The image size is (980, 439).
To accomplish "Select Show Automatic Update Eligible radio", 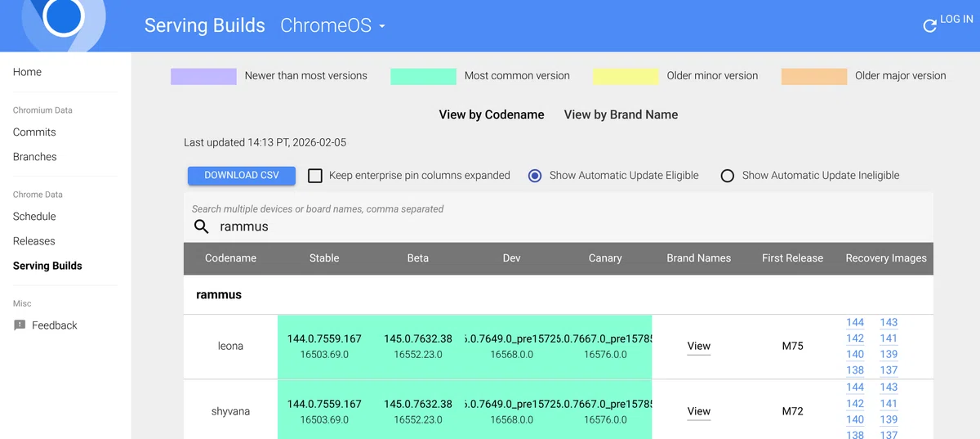I will click(535, 175).
